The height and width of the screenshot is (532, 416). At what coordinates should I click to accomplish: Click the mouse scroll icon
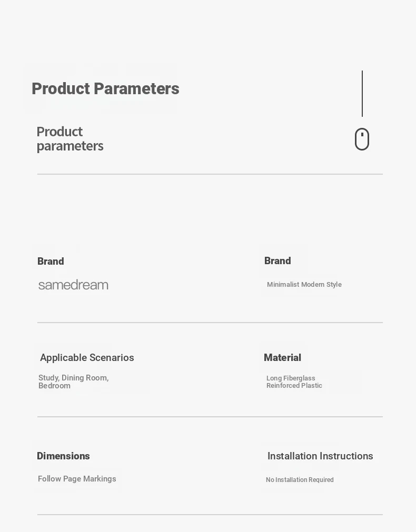(362, 139)
